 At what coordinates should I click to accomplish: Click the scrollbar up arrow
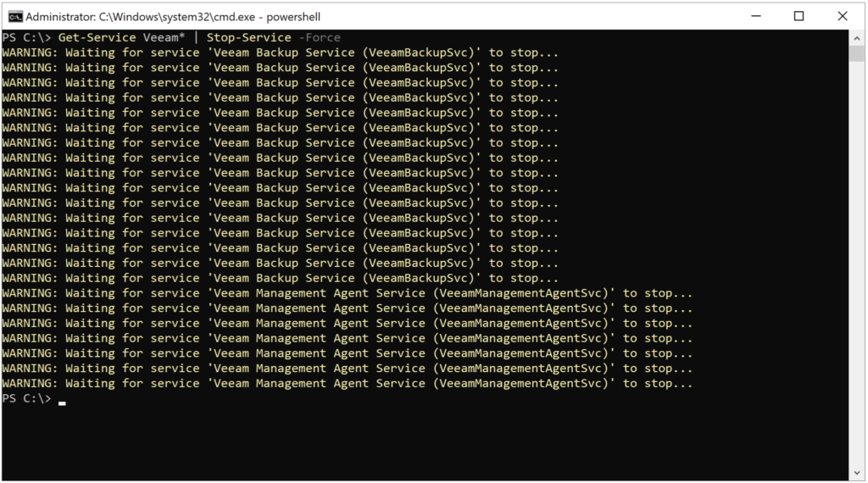pos(856,38)
